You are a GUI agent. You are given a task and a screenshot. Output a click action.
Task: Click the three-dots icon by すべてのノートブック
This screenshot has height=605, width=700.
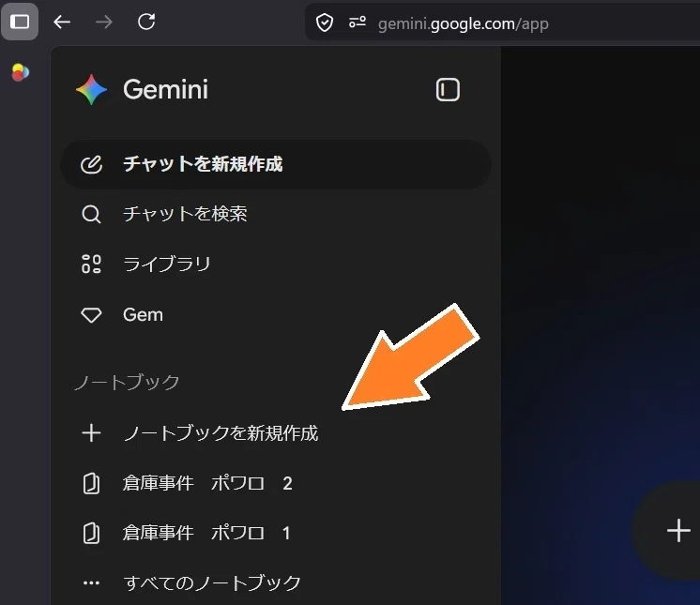(x=92, y=583)
